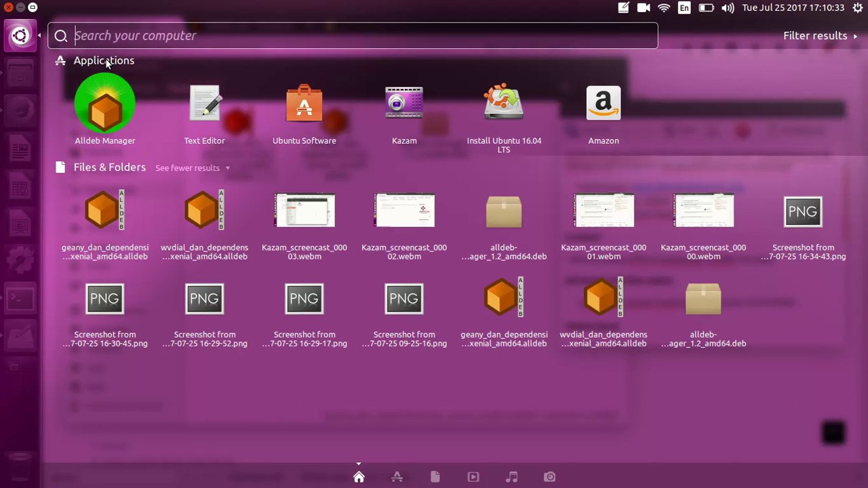Screen dimensions: 868x488
Task: Close the Dash with the red button
Action: (9, 7)
